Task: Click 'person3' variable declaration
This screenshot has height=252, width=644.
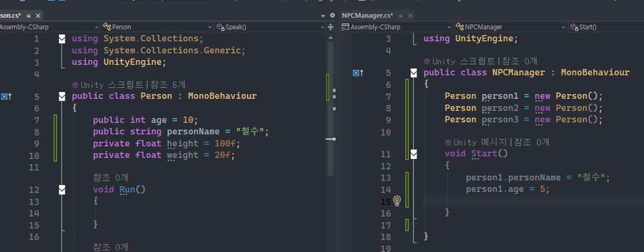Action: pyautogui.click(x=500, y=120)
